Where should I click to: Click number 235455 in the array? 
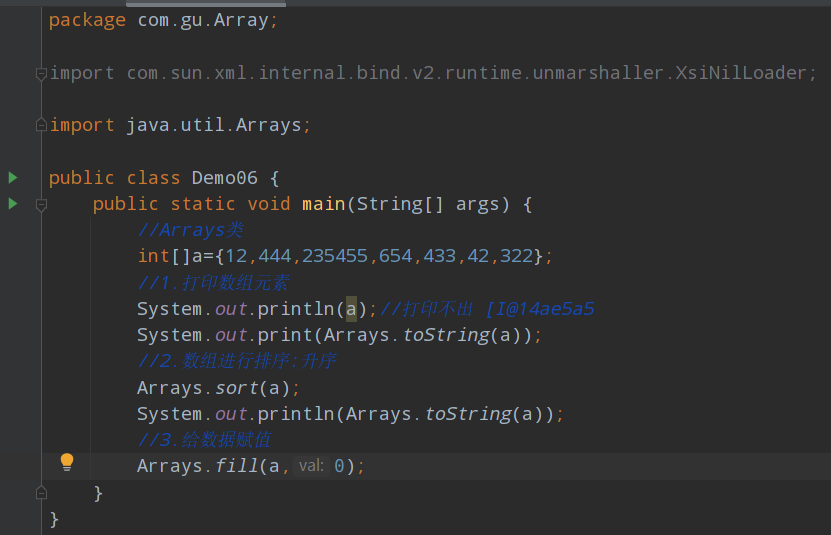[x=334, y=257]
